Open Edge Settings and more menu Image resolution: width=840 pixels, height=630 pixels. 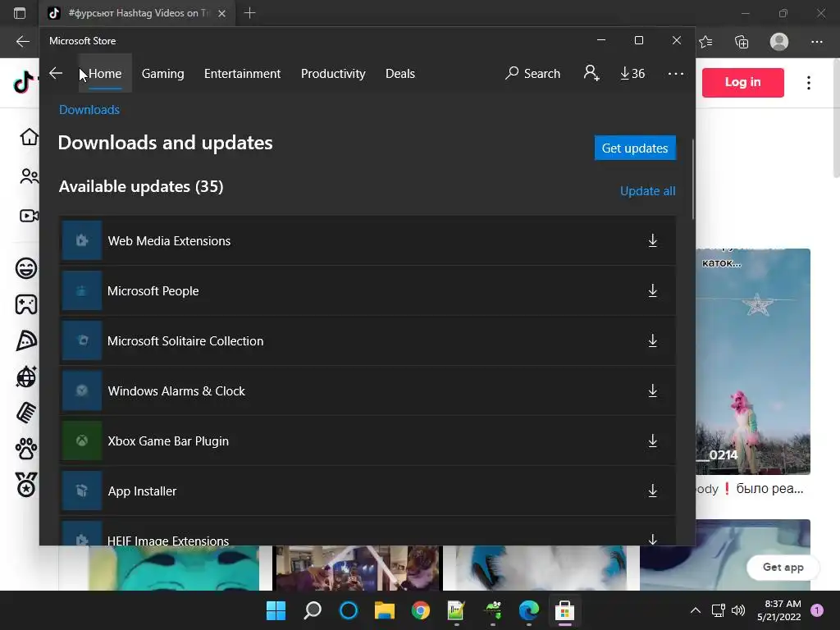(816, 42)
